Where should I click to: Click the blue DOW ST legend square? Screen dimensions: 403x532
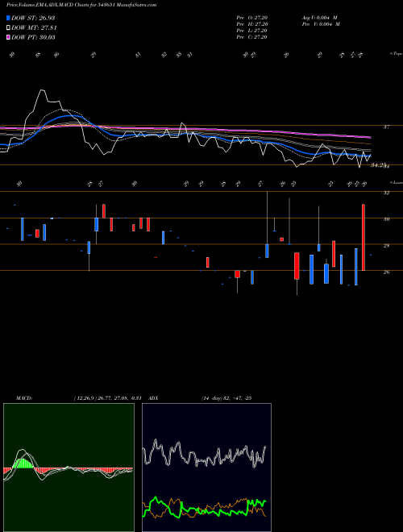point(9,18)
